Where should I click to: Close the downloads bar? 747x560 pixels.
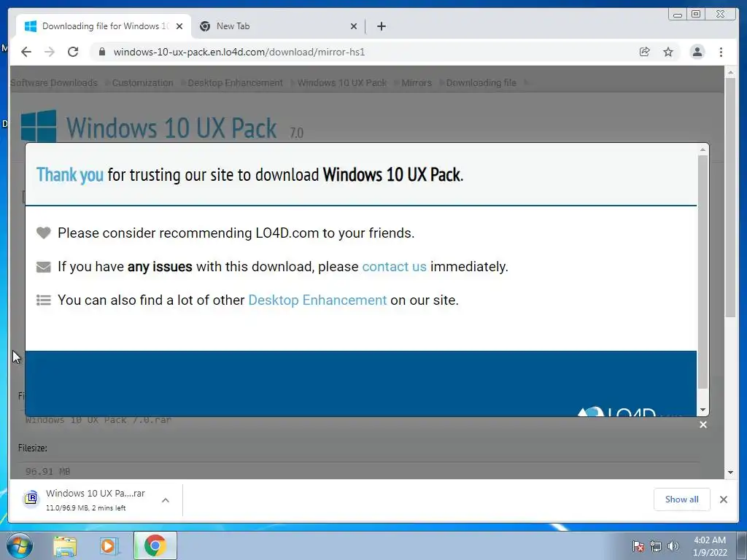723,499
